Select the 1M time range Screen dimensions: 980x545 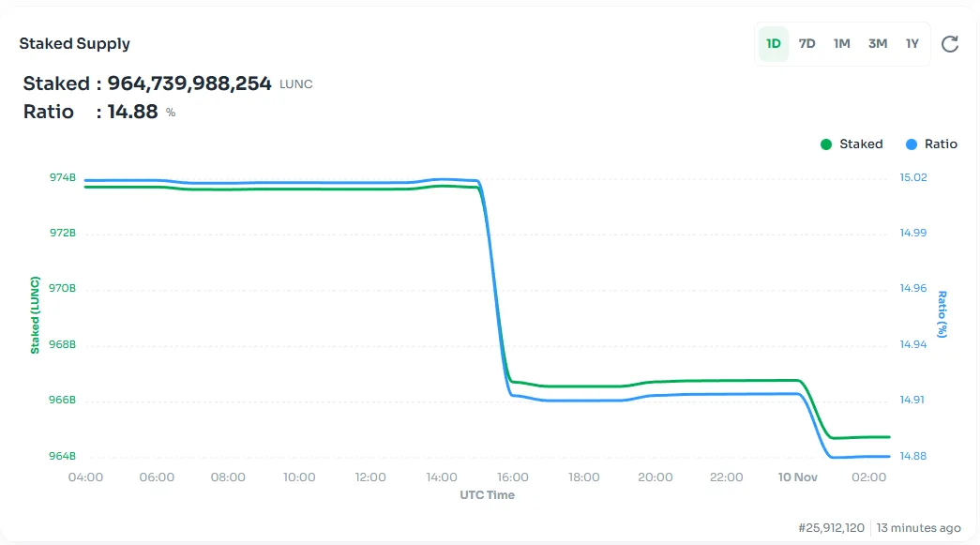click(x=841, y=43)
